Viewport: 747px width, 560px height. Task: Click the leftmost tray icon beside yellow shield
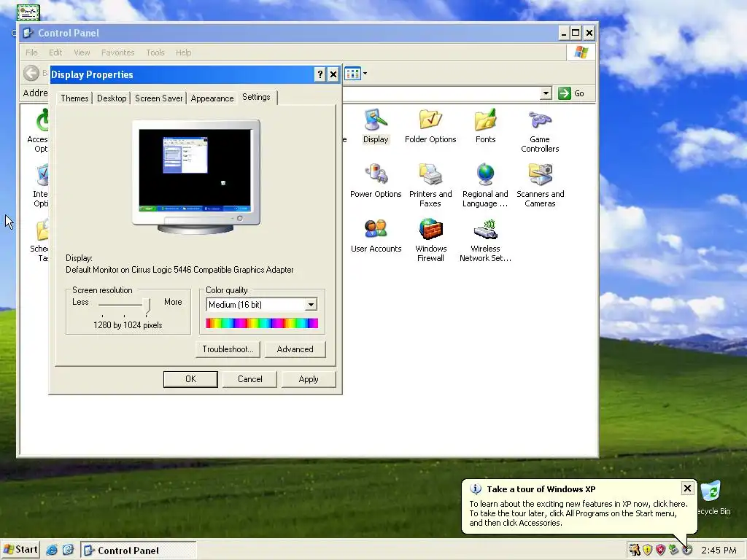click(x=635, y=550)
